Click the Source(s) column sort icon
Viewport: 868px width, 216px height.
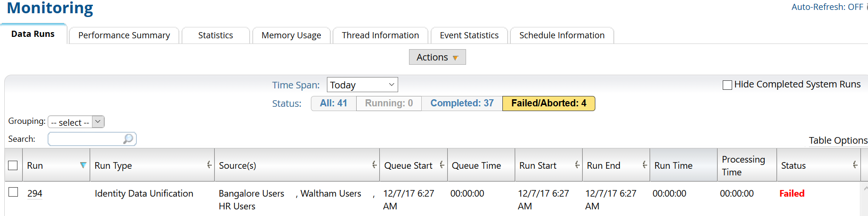tap(374, 164)
